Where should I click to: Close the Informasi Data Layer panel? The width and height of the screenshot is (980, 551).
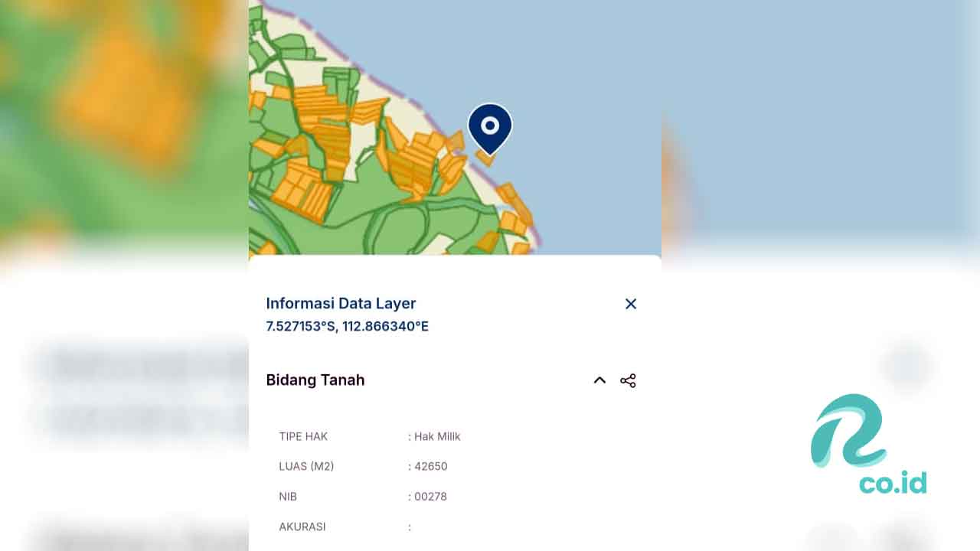[631, 304]
